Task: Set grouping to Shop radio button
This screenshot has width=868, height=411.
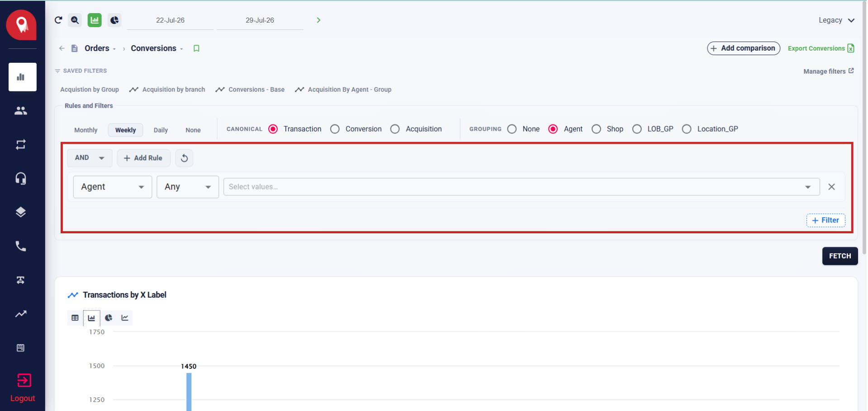Action: [597, 129]
